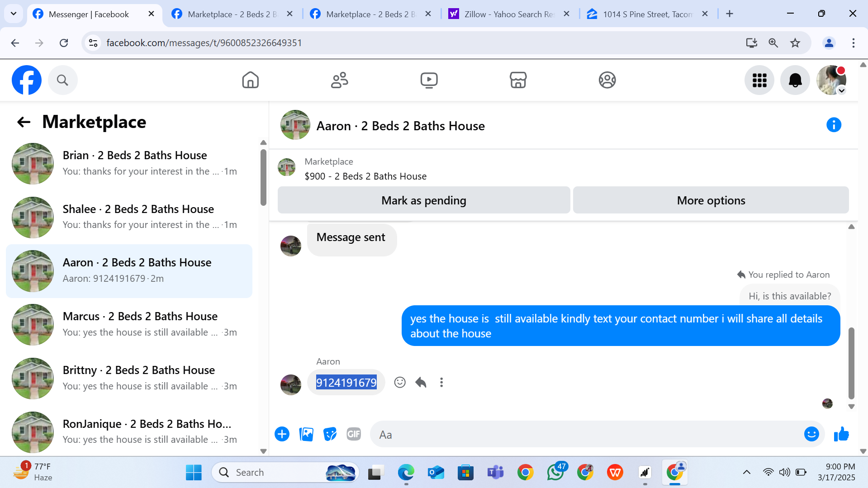Select Aaron's conversation in the list

pyautogui.click(x=129, y=271)
